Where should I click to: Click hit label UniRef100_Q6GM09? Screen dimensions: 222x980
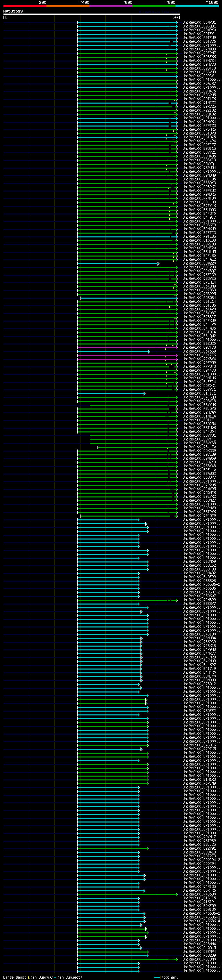[199, 561]
